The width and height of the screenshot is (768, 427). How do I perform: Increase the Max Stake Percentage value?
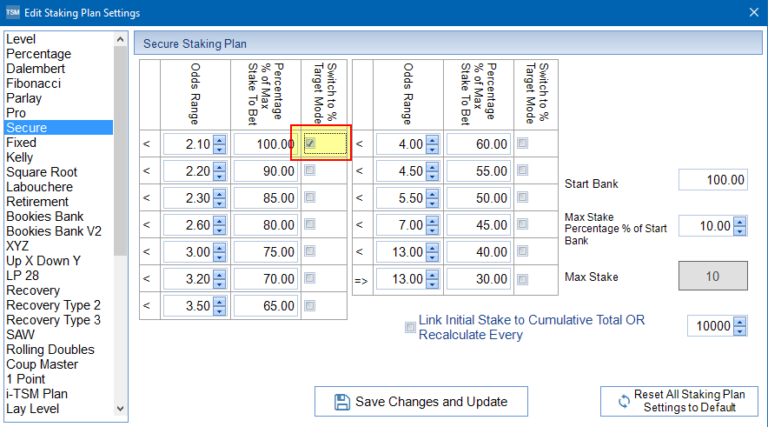coord(739,221)
